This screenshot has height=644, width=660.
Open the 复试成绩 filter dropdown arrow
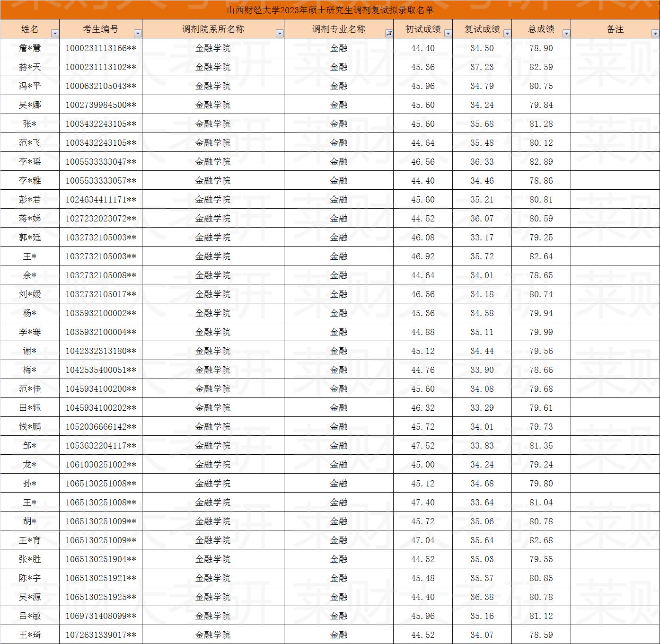(x=507, y=34)
